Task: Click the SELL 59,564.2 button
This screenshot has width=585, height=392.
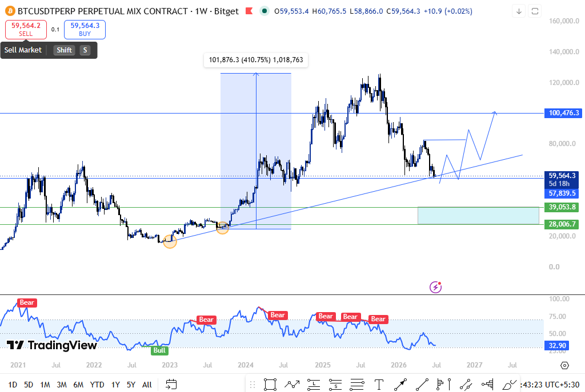Action: pyautogui.click(x=26, y=30)
